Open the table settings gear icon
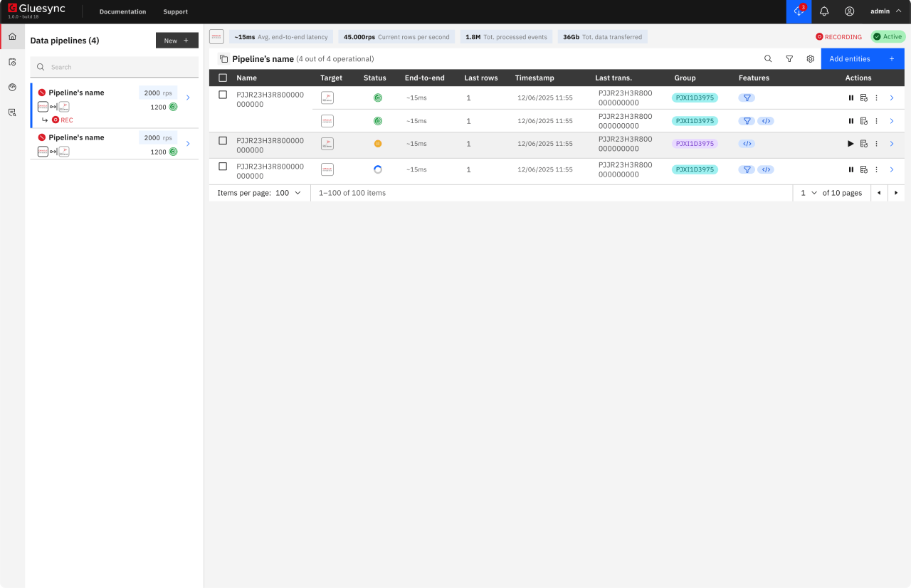911x588 pixels. [x=810, y=59]
